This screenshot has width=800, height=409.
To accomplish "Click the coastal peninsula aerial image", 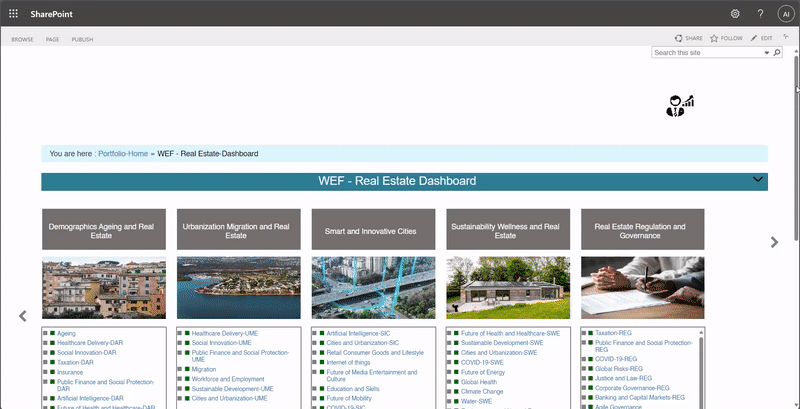I will coord(239,288).
